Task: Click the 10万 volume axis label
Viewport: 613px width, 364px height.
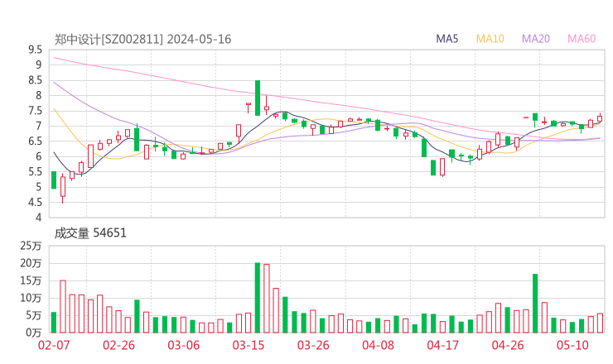Action: pos(31,298)
